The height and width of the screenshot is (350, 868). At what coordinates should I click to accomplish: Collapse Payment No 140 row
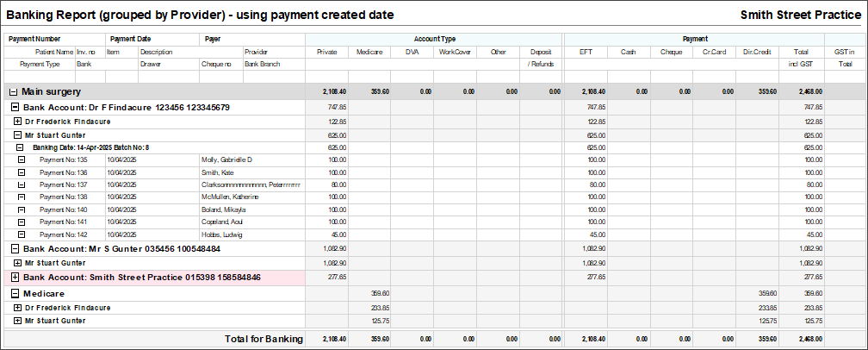pyautogui.click(x=22, y=209)
